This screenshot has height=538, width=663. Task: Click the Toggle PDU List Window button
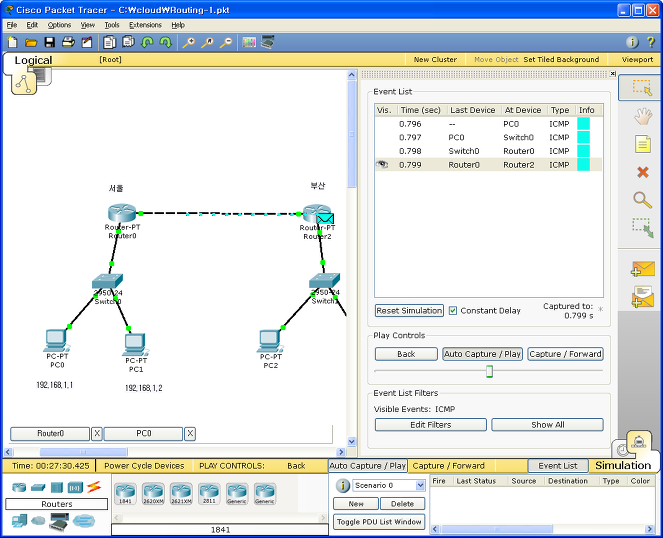[379, 522]
